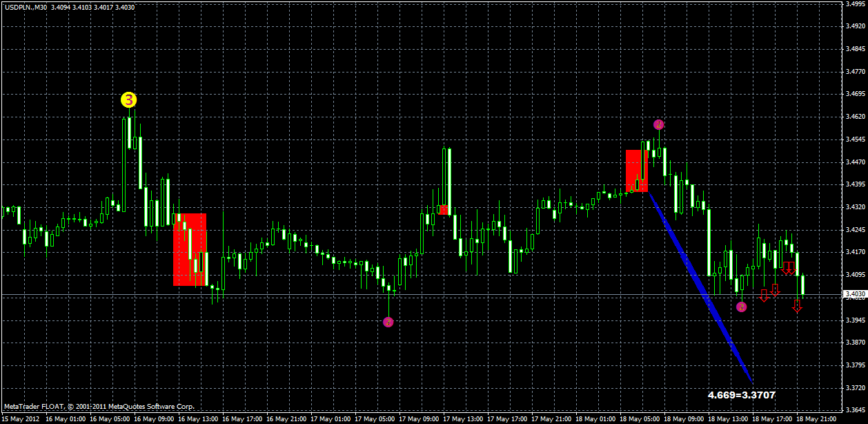
Task: Select the lowest red down arrow near 18 May 21:00
Action: coord(798,307)
